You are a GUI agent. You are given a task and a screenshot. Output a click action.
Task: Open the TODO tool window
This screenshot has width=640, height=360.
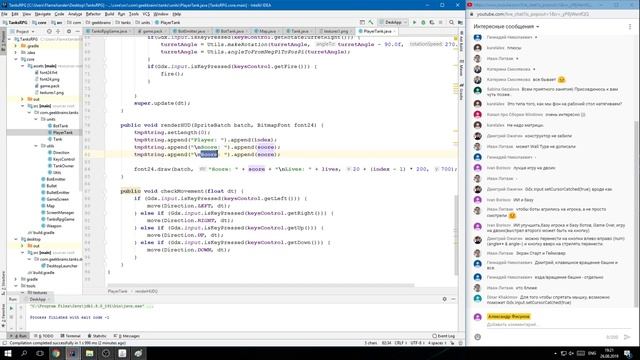coord(44,336)
